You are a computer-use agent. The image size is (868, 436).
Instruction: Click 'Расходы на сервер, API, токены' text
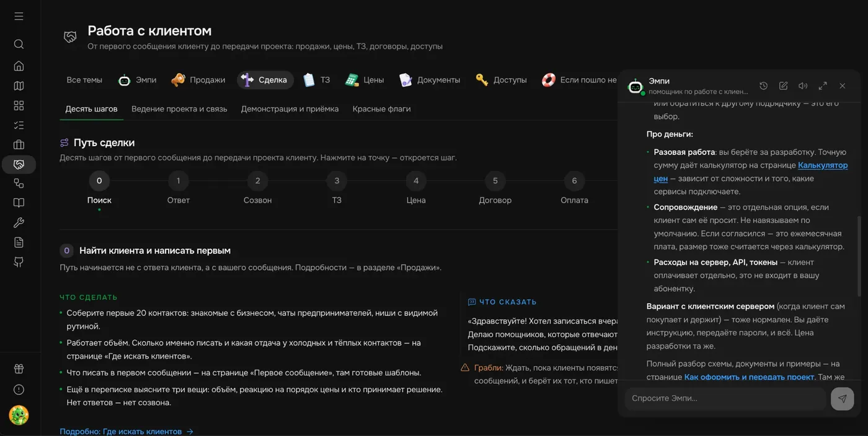click(x=715, y=263)
